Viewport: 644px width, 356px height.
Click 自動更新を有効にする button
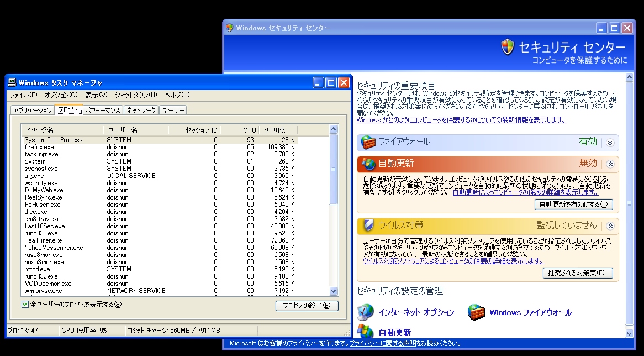coord(574,205)
